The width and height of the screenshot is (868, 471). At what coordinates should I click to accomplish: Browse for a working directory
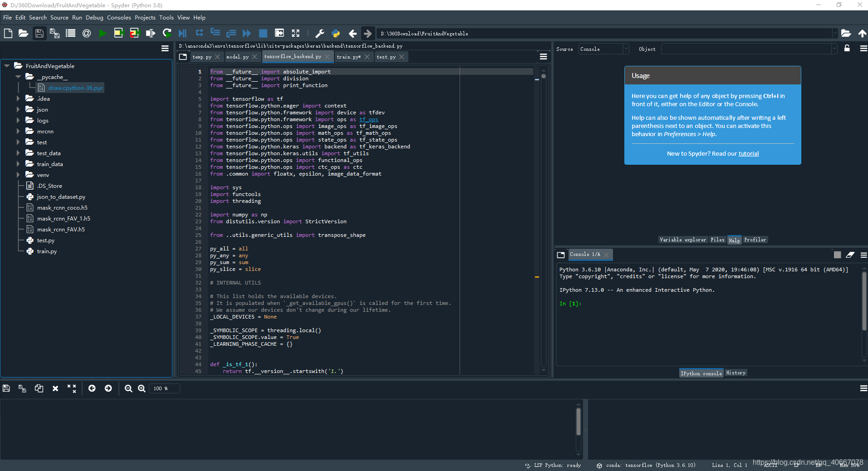click(846, 33)
